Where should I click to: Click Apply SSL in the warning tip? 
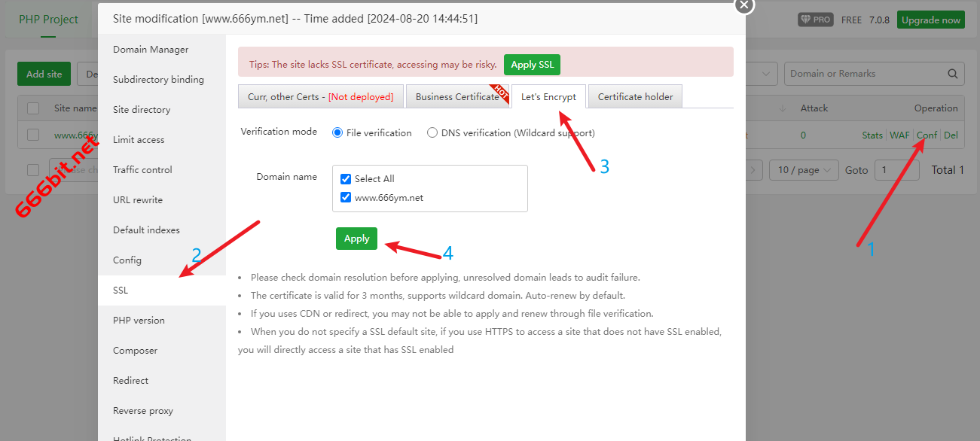[532, 65]
